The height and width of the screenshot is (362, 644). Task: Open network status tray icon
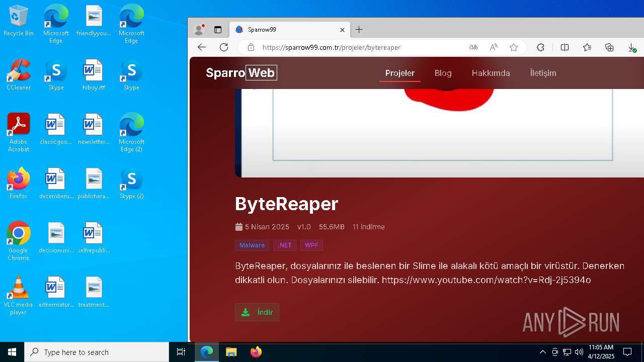(567, 352)
